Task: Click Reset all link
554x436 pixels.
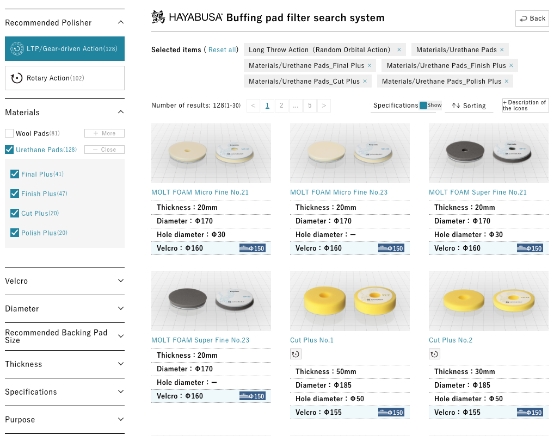Action: pos(222,50)
